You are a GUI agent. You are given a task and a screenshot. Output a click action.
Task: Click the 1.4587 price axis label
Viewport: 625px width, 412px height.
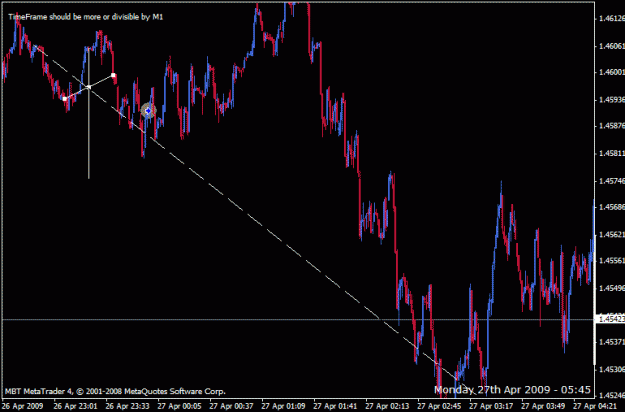611,126
